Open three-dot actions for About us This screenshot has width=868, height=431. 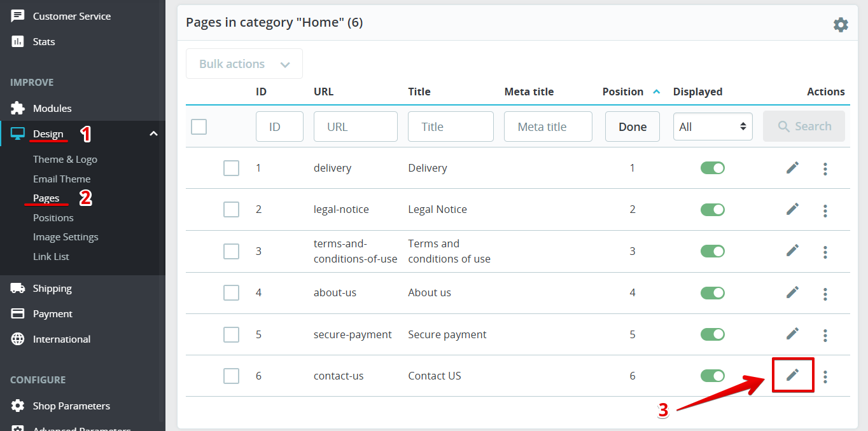825,294
